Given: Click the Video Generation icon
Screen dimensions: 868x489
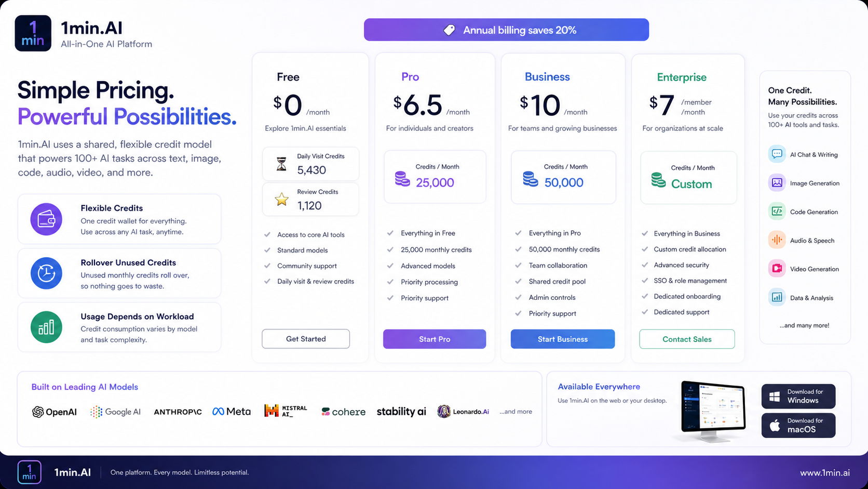Looking at the screenshot, I should [777, 269].
